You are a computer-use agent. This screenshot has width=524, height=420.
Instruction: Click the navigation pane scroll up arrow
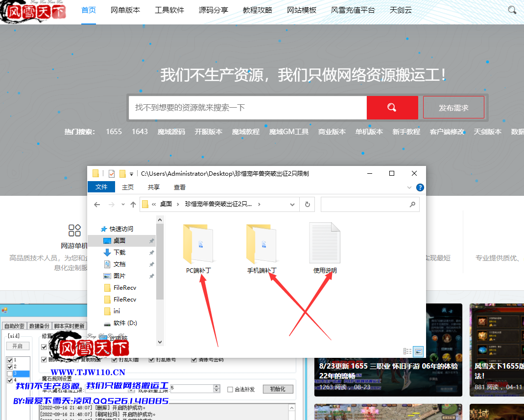click(x=160, y=220)
